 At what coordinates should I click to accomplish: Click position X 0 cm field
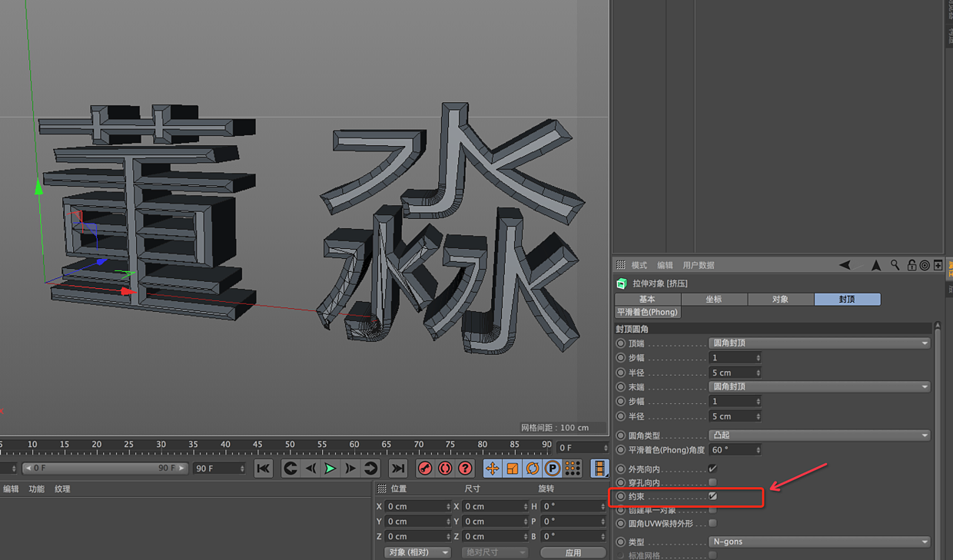[x=418, y=506]
